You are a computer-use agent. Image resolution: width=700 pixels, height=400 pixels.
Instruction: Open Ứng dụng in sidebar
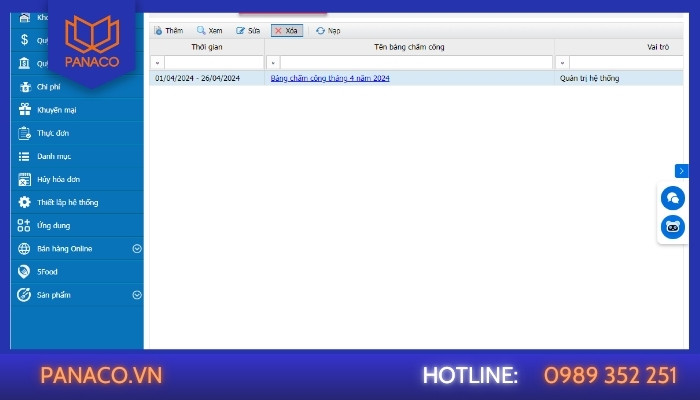click(x=77, y=225)
